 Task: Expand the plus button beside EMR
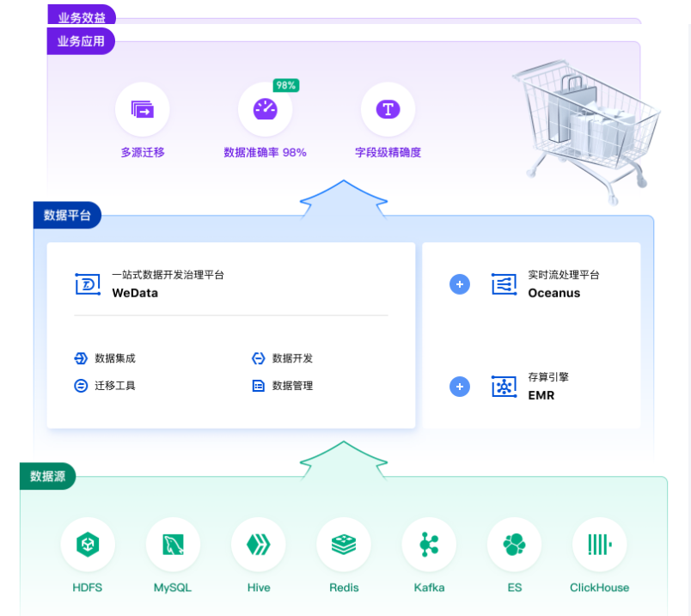pyautogui.click(x=460, y=387)
